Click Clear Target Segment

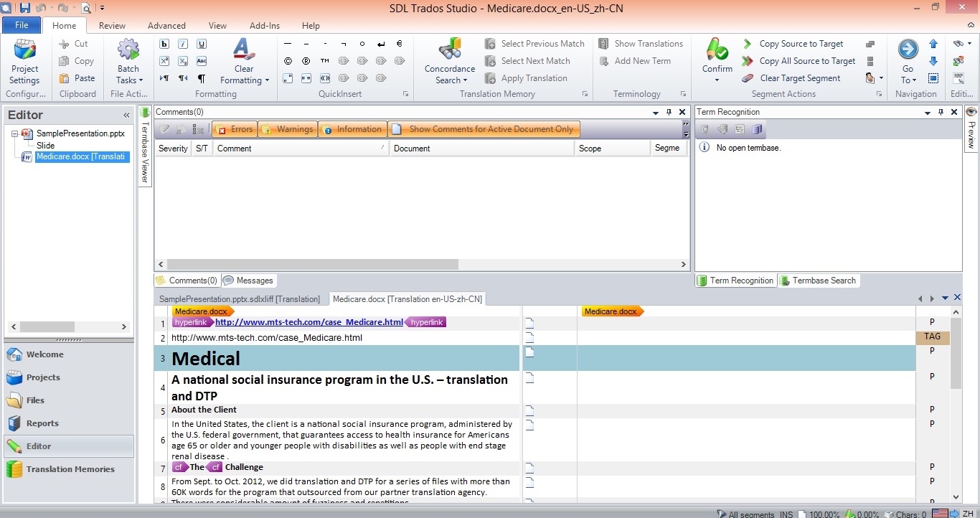tap(791, 78)
